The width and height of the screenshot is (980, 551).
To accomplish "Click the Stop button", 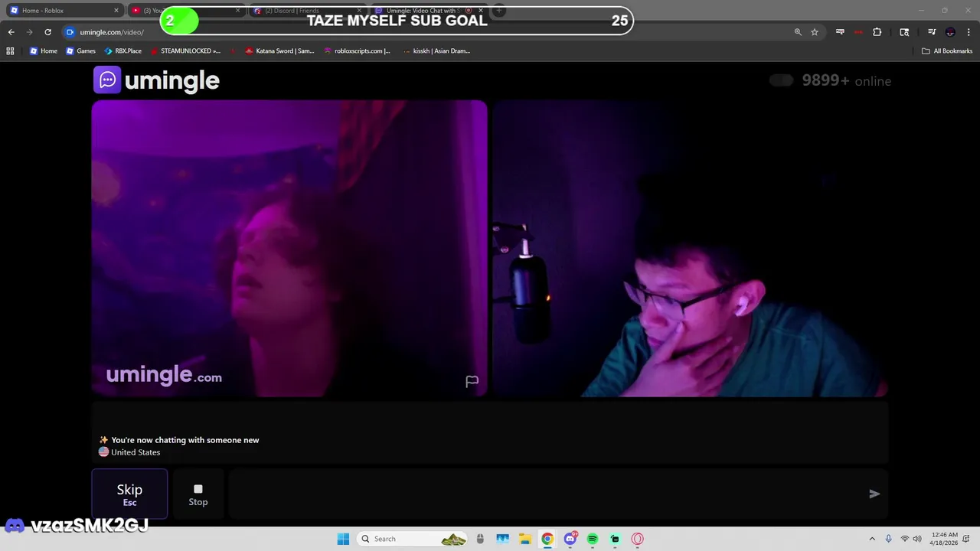I will (198, 494).
